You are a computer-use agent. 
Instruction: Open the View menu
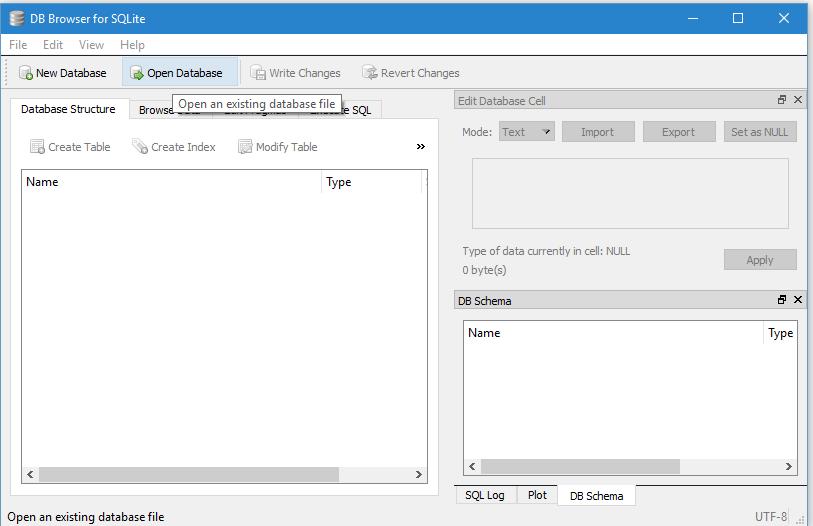(91, 45)
